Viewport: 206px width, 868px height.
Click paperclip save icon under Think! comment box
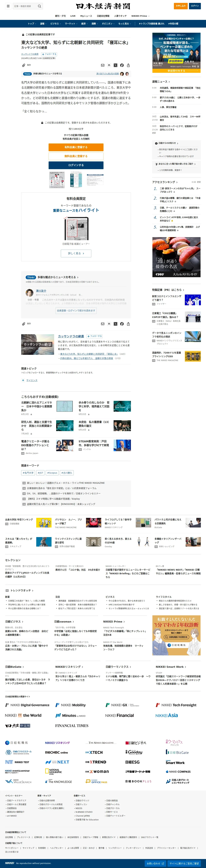[24, 324]
